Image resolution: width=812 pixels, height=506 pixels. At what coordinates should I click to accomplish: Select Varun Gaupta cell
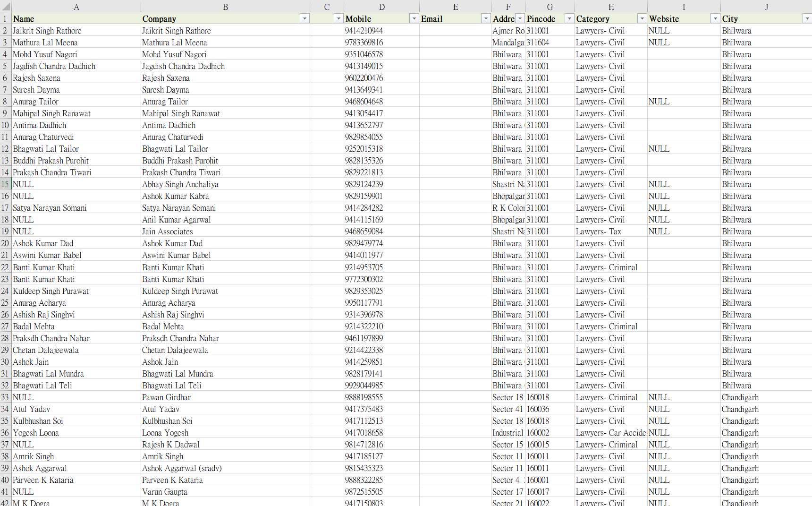coord(225,492)
